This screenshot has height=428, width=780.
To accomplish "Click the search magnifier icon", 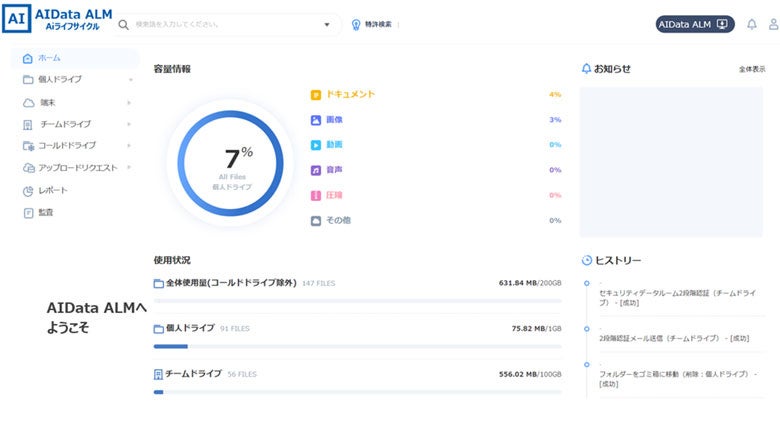I will pyautogui.click(x=123, y=24).
